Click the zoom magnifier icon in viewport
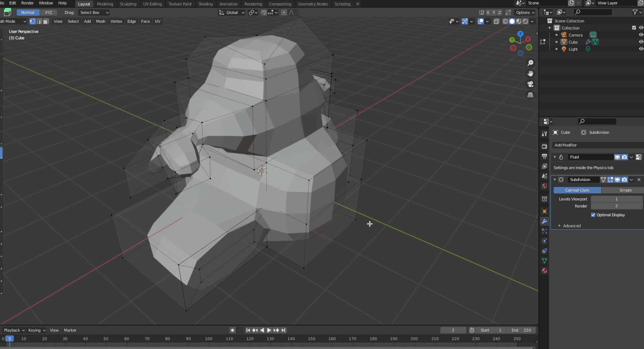Image resolution: width=644 pixels, height=349 pixels. pos(530,63)
